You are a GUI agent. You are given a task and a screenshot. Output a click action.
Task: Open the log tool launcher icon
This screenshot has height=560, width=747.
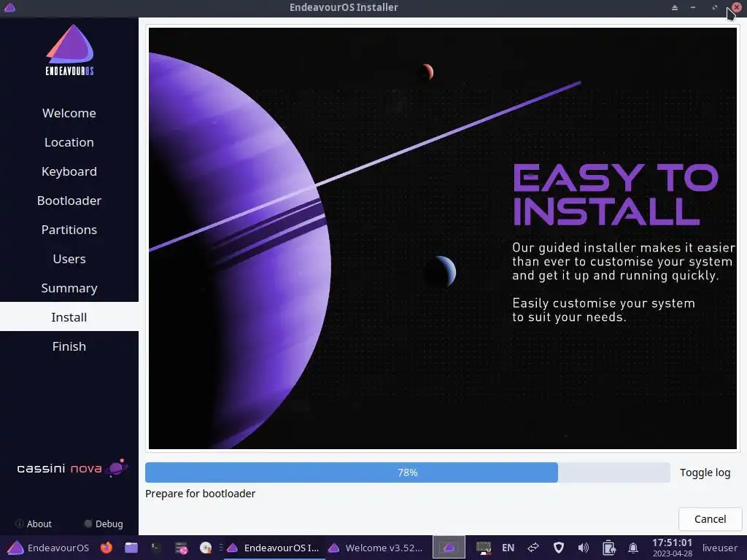pos(181,548)
